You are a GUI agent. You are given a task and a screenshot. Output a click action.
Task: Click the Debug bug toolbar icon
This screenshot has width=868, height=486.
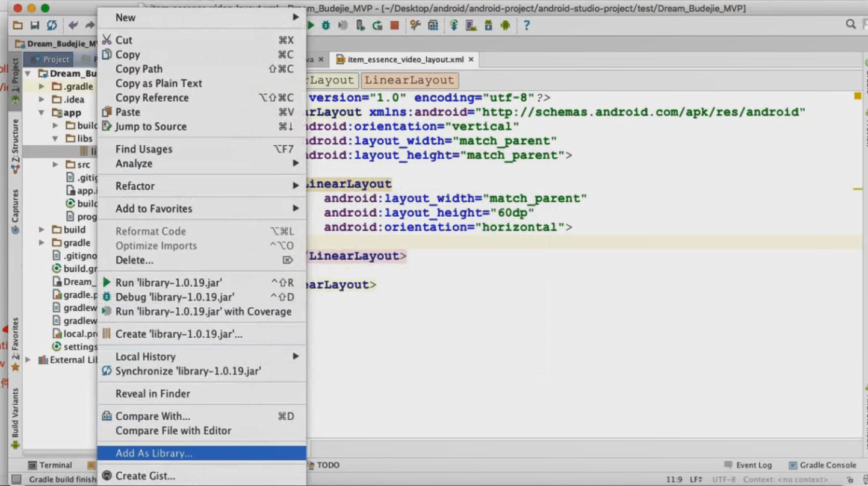pos(326,25)
